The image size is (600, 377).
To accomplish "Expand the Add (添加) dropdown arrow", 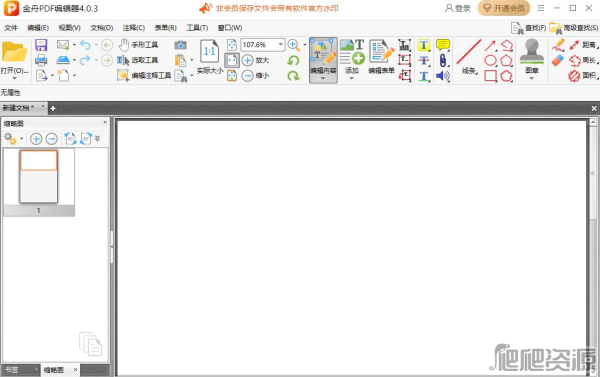I will click(352, 78).
